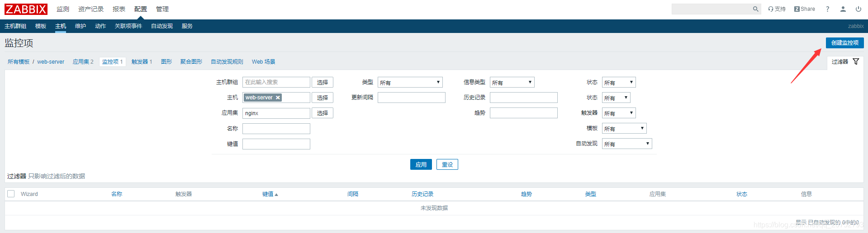Switch to 触发器 1 tab
Image resolution: width=868 pixels, height=233 pixels.
coord(142,62)
